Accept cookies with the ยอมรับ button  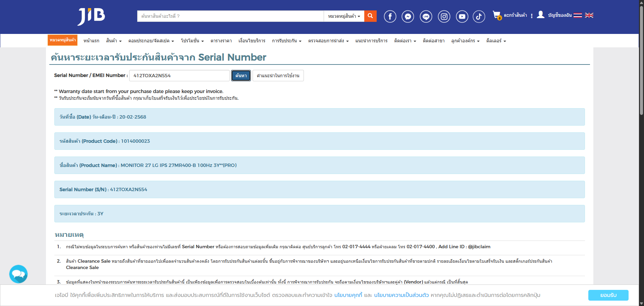pos(608,295)
